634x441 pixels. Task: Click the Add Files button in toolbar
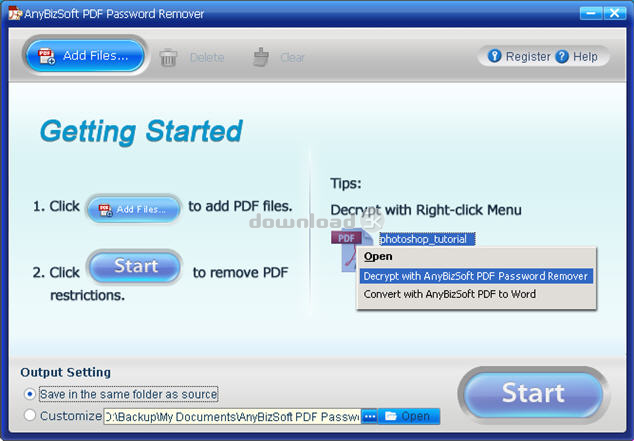(85, 55)
